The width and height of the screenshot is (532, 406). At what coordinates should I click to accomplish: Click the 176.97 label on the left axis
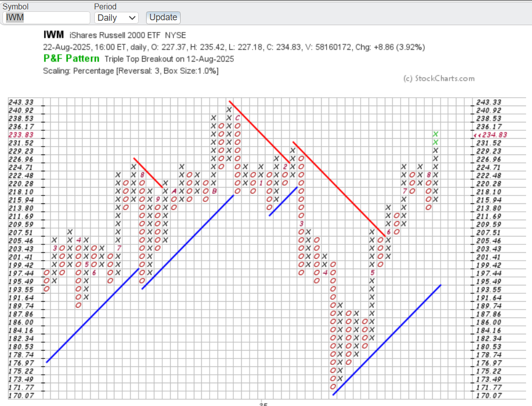tap(21, 363)
